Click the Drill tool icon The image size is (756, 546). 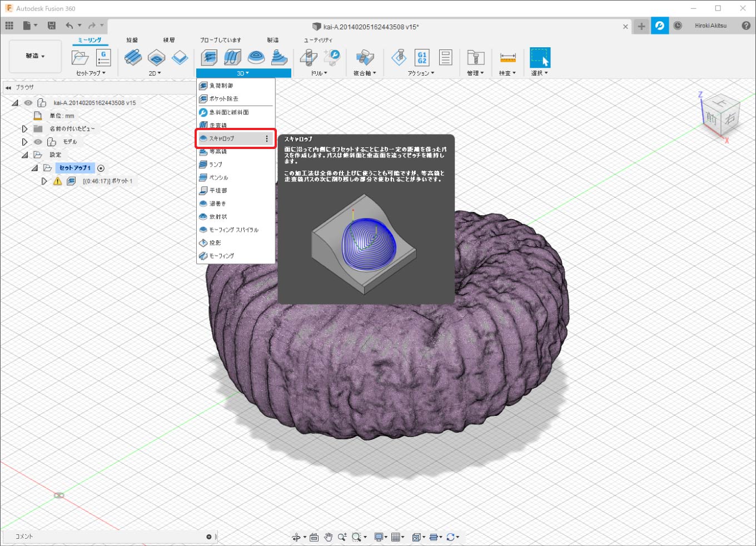(309, 57)
